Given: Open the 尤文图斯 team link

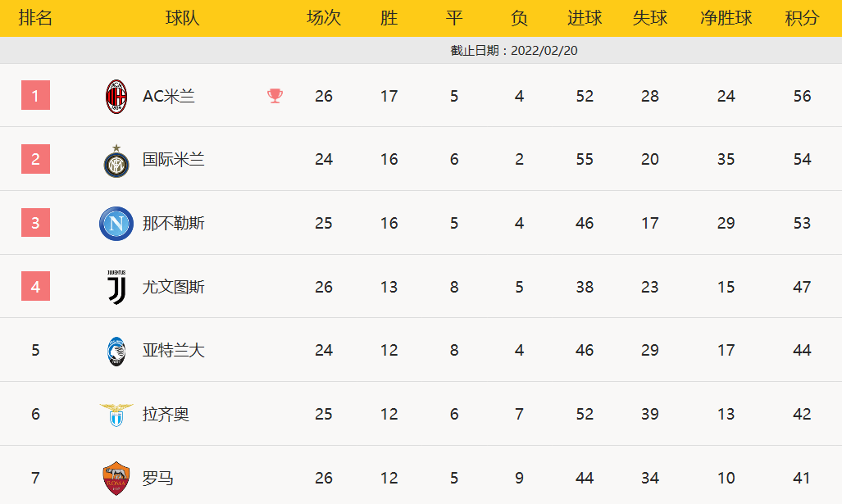Looking at the screenshot, I should tap(174, 287).
